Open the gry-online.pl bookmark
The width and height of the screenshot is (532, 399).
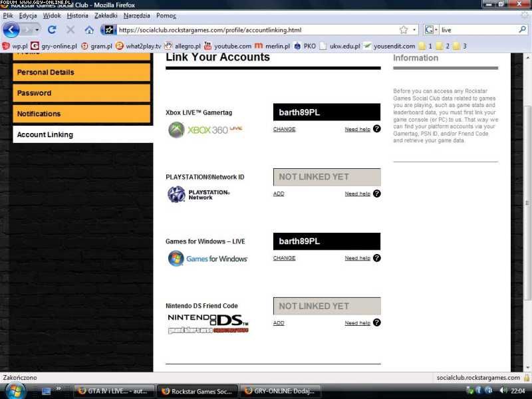pyautogui.click(x=54, y=46)
